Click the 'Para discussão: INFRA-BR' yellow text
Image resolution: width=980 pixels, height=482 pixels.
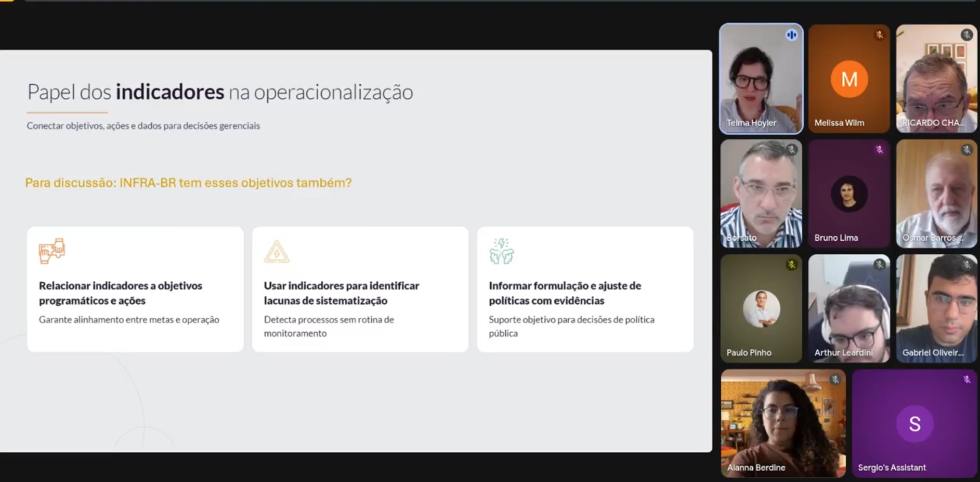[x=189, y=183]
